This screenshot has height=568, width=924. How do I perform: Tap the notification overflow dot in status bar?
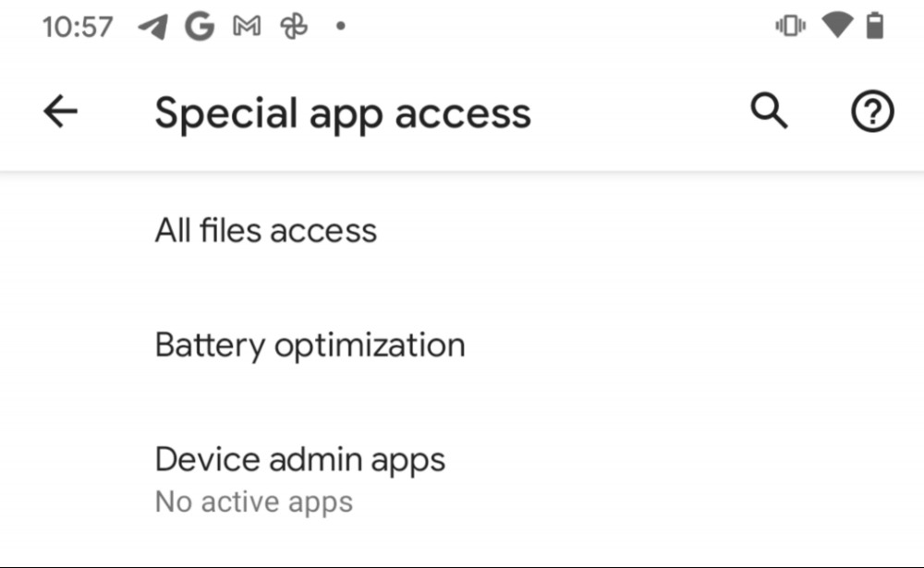pos(340,26)
